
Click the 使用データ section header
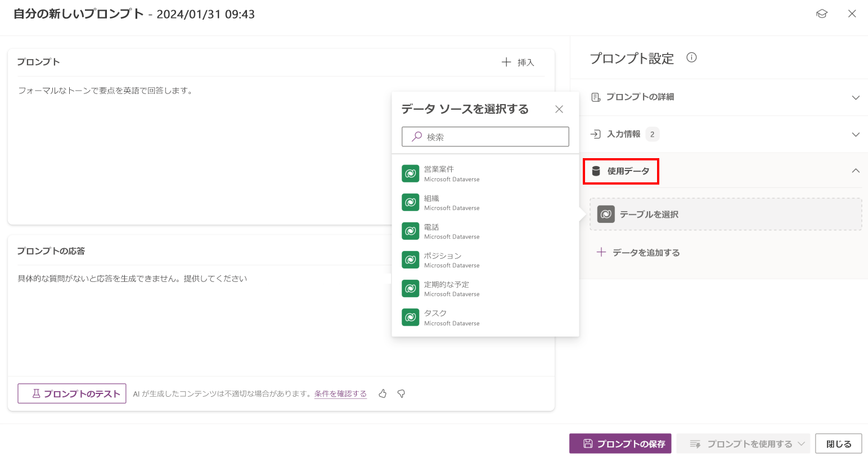726,171
